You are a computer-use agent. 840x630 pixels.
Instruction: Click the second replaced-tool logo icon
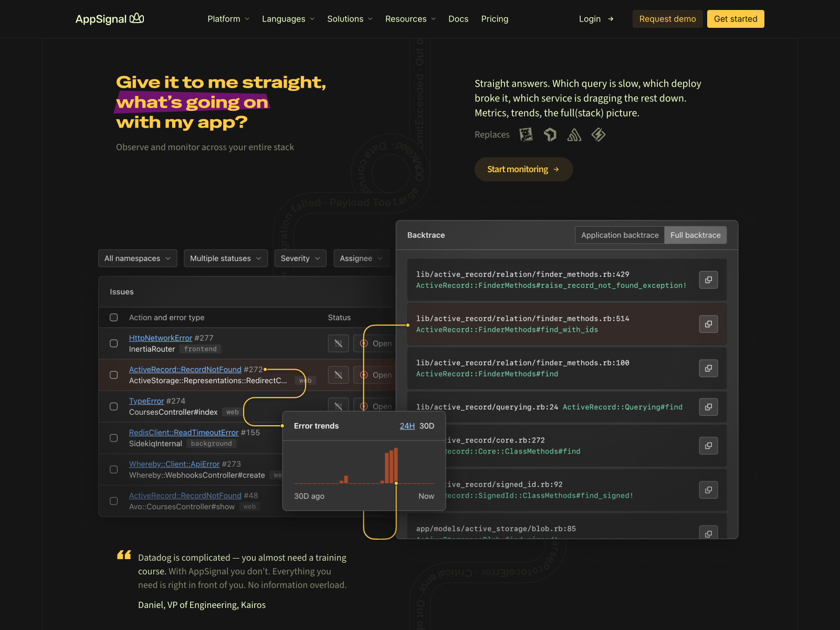[x=550, y=135]
